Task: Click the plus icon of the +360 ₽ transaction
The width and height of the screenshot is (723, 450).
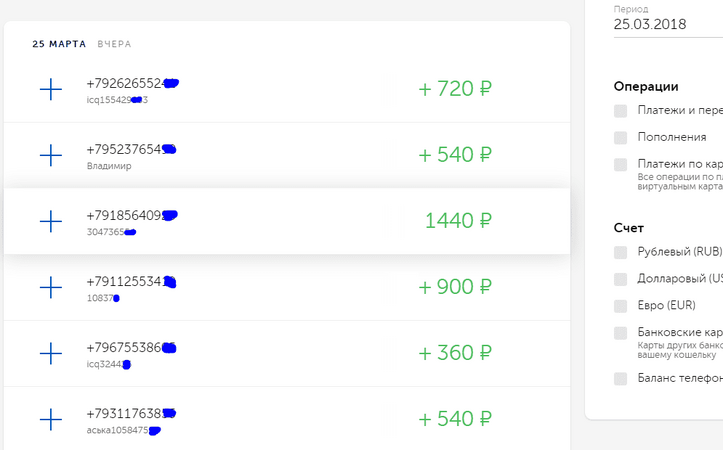Action: [51, 353]
